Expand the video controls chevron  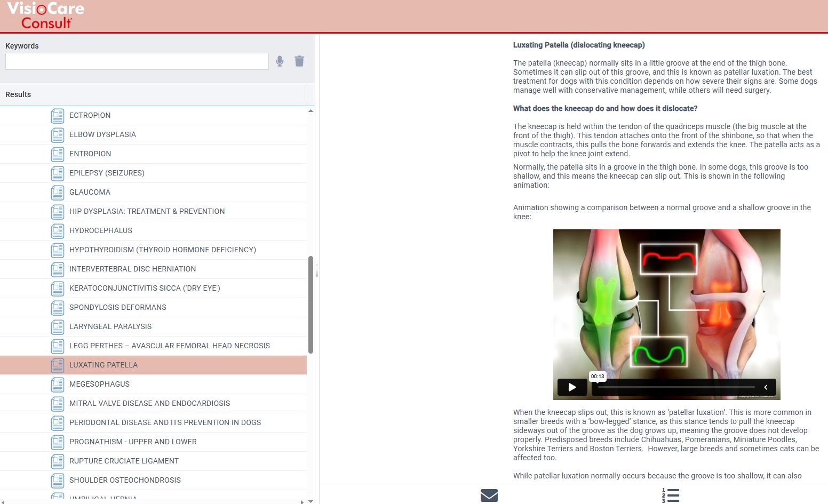pyautogui.click(x=766, y=387)
